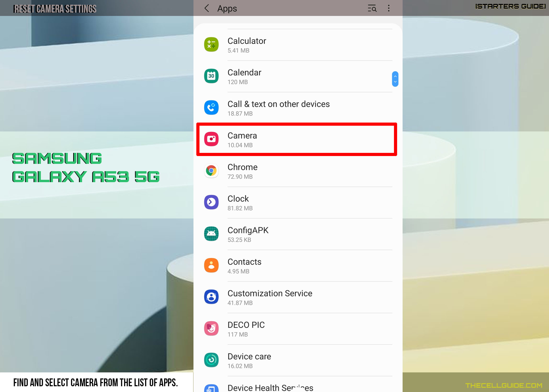Tap the ConfigAPK android icon
The height and width of the screenshot is (392, 549).
pos(211,234)
